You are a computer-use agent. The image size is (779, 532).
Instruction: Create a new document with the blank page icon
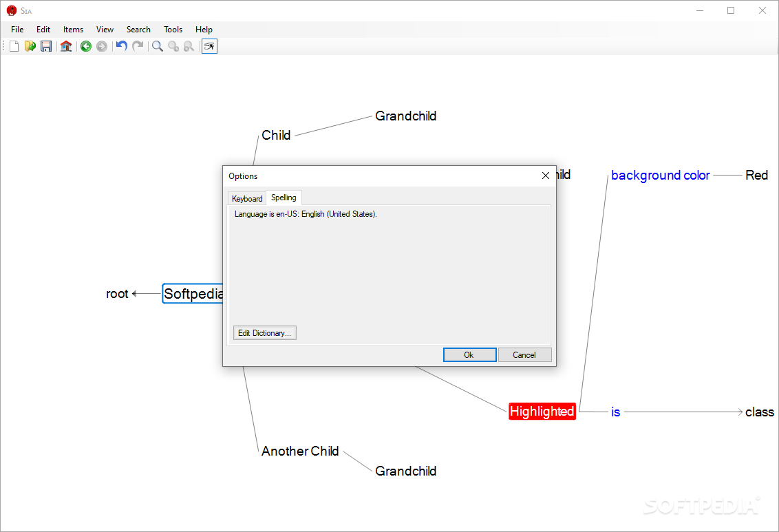(x=14, y=46)
